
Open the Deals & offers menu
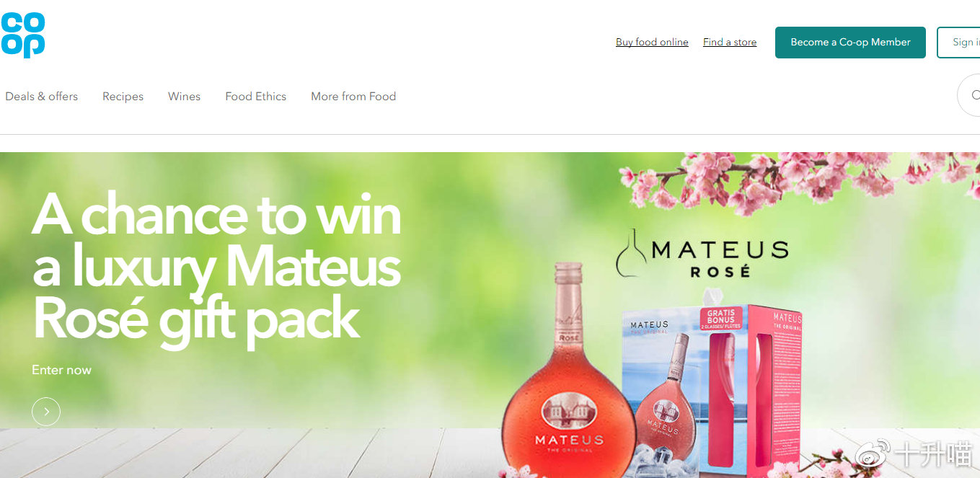pos(41,96)
